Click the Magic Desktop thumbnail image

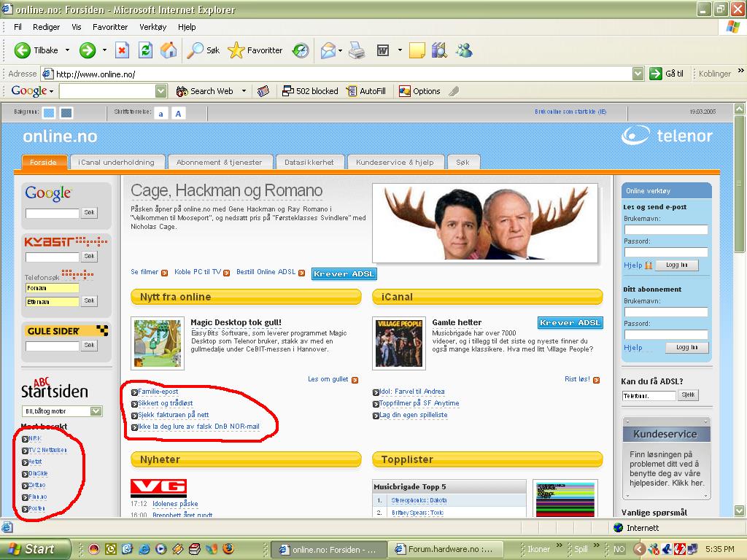click(158, 343)
